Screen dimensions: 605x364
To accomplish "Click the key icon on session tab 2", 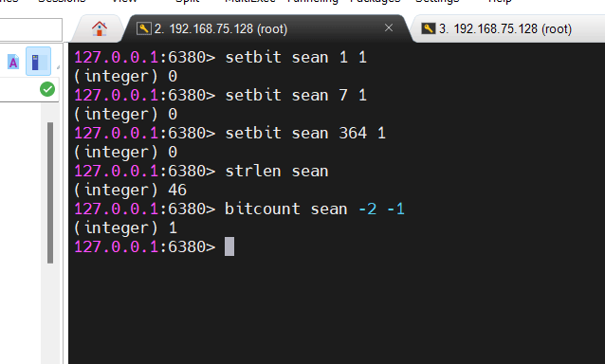I will tap(143, 28).
